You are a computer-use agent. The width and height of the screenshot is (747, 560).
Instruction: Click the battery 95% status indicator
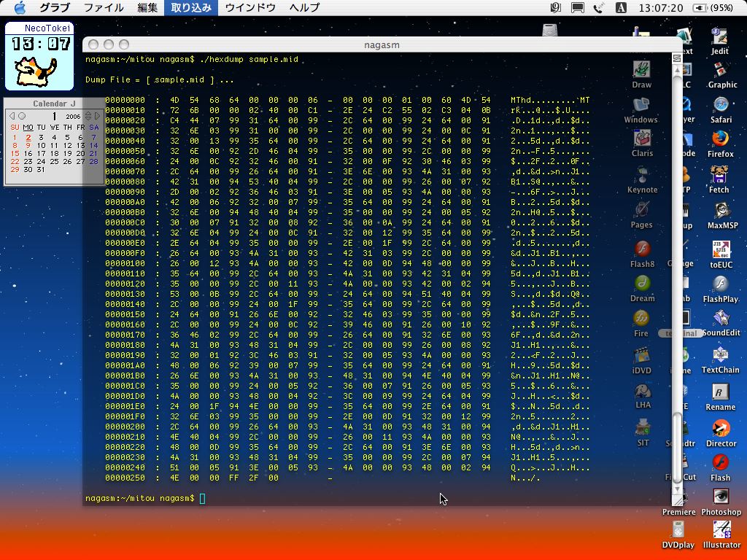(x=712, y=7)
